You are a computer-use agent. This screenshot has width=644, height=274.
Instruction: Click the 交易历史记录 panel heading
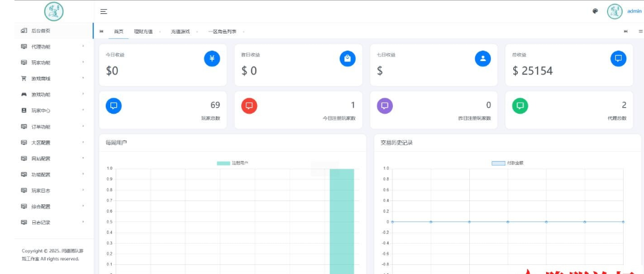tap(396, 143)
